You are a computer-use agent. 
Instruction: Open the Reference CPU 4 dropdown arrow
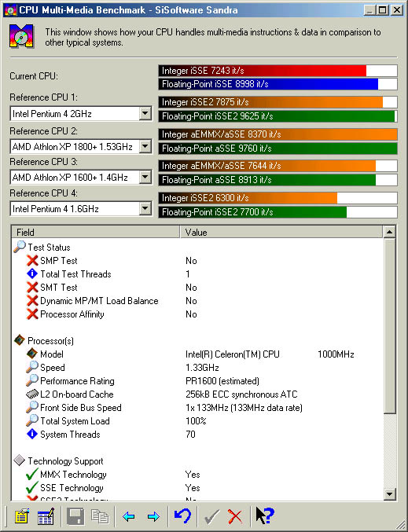(x=145, y=209)
